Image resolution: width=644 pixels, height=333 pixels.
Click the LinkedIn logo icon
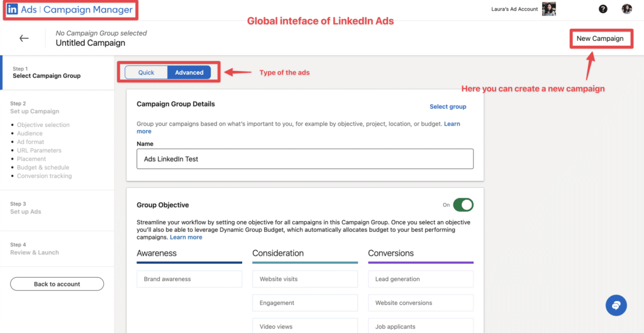pos(13,9)
